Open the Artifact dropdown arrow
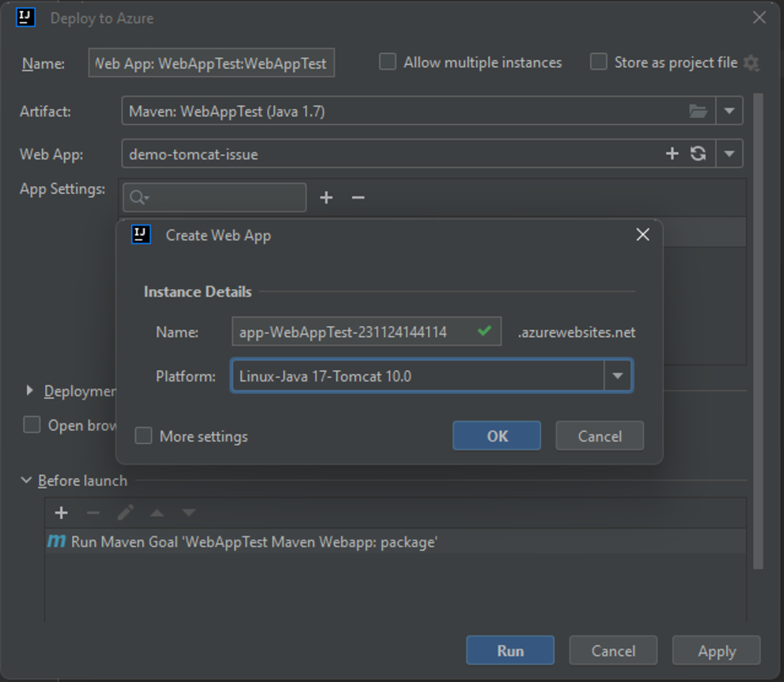Screen dimensions: 784x682 click(x=729, y=111)
